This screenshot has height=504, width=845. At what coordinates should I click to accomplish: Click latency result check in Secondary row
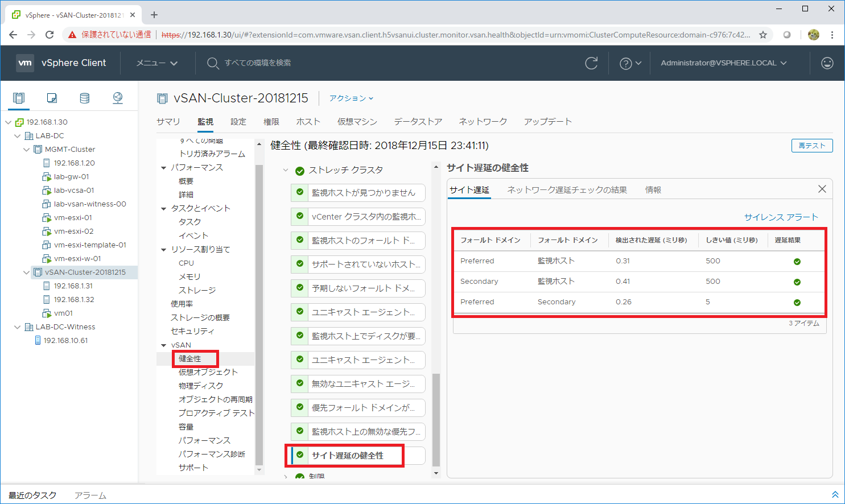pyautogui.click(x=797, y=282)
